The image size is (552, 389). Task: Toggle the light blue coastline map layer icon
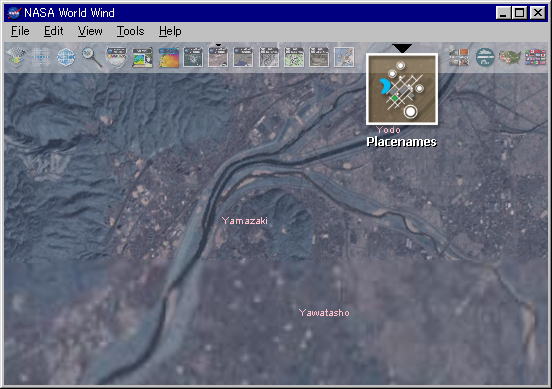(x=344, y=57)
